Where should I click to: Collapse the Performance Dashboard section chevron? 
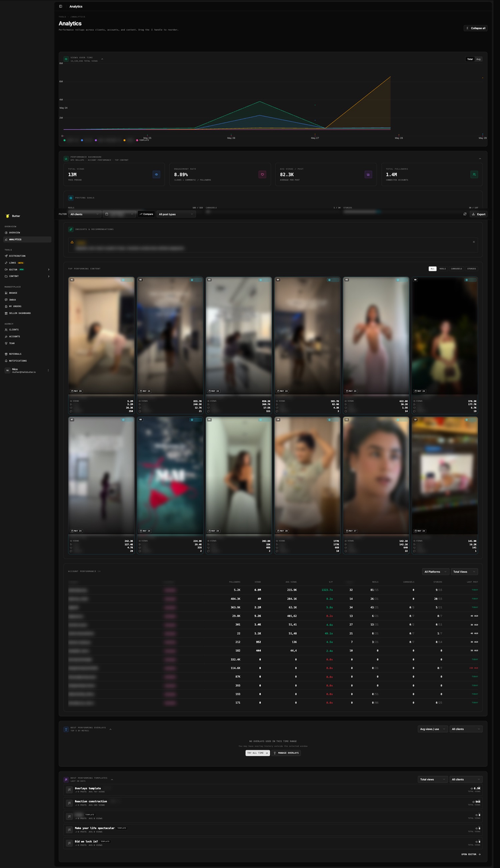click(480, 158)
